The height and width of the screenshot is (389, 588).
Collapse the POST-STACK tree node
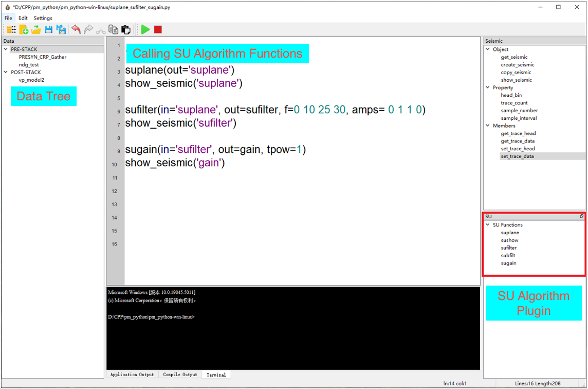6,72
